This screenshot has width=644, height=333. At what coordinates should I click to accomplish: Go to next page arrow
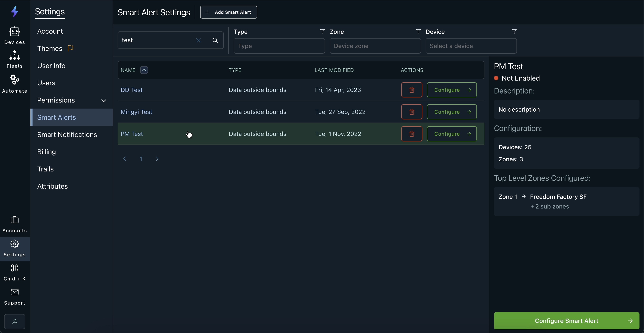(157, 159)
